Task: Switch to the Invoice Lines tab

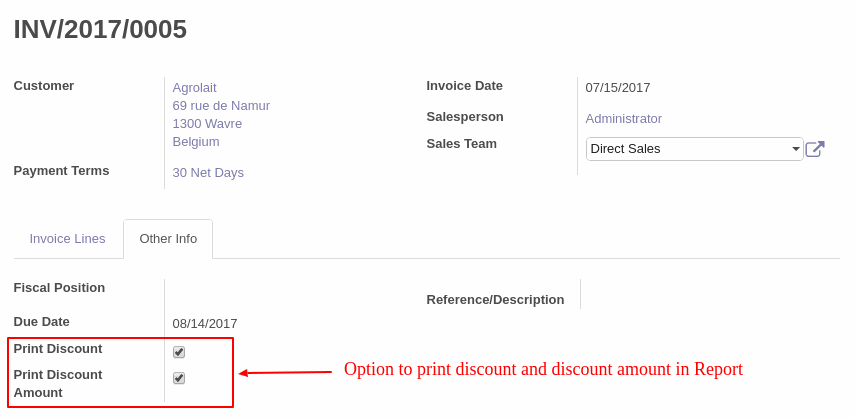Action: coord(67,239)
